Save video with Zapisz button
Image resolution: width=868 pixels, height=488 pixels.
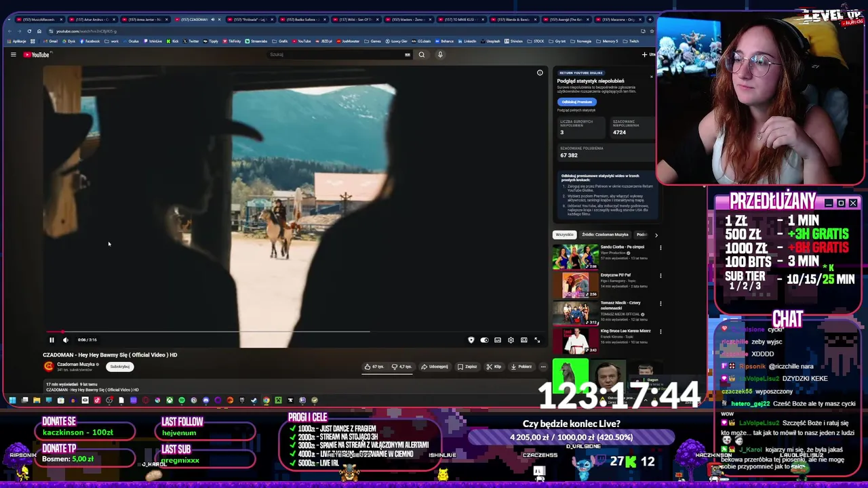(x=467, y=367)
